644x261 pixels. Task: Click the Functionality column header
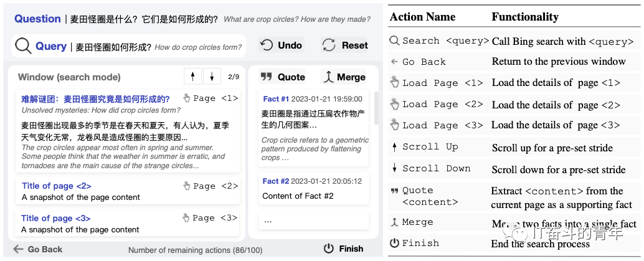click(525, 17)
